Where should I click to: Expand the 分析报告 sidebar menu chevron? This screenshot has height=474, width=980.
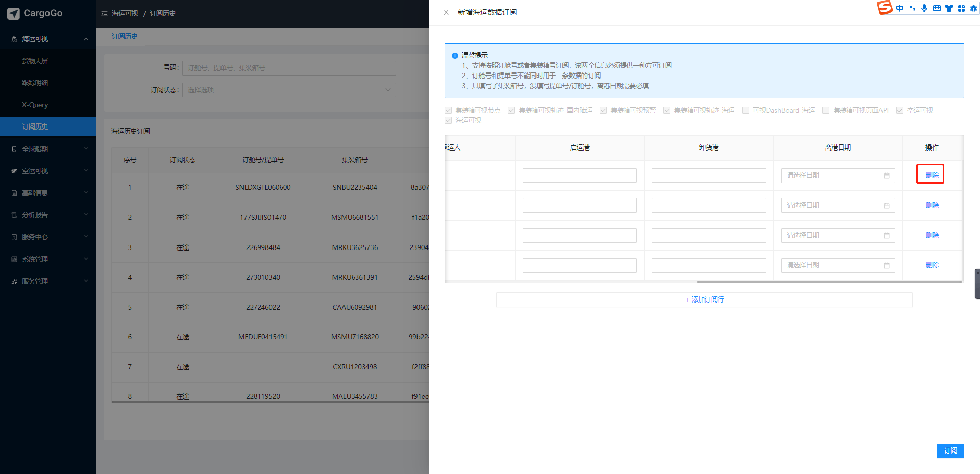[x=86, y=215]
